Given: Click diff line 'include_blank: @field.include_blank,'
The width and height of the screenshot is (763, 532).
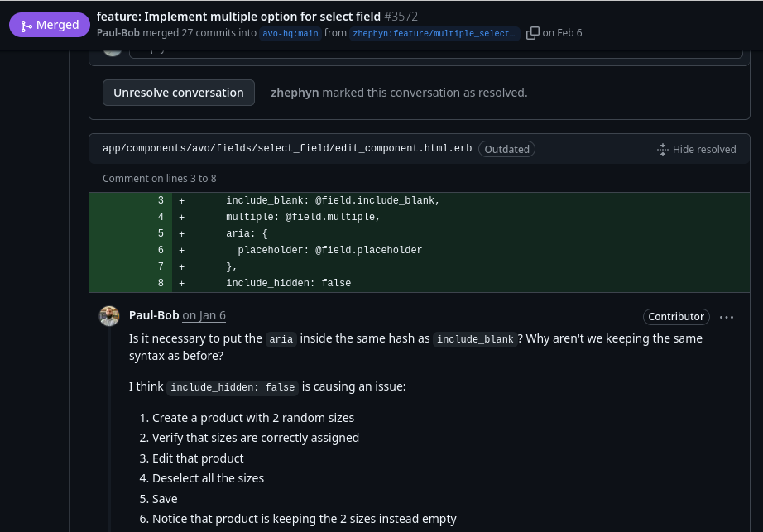Looking at the screenshot, I should point(333,200).
